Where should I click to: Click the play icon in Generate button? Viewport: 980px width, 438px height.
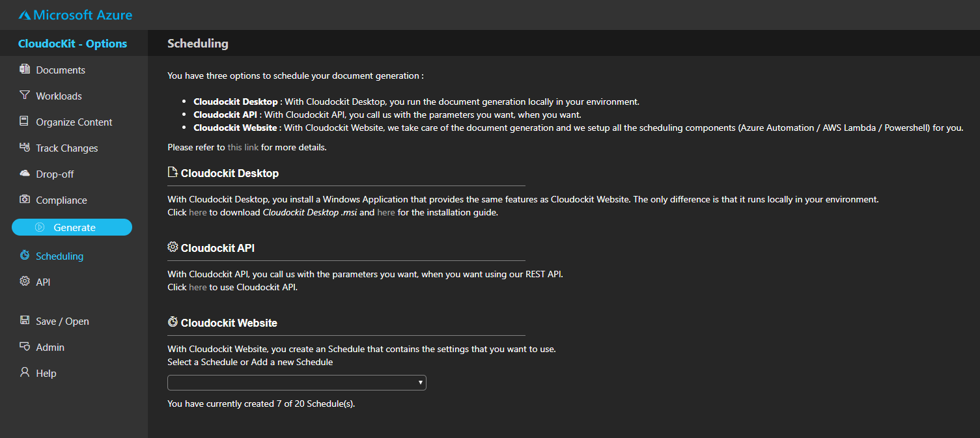[x=40, y=227]
